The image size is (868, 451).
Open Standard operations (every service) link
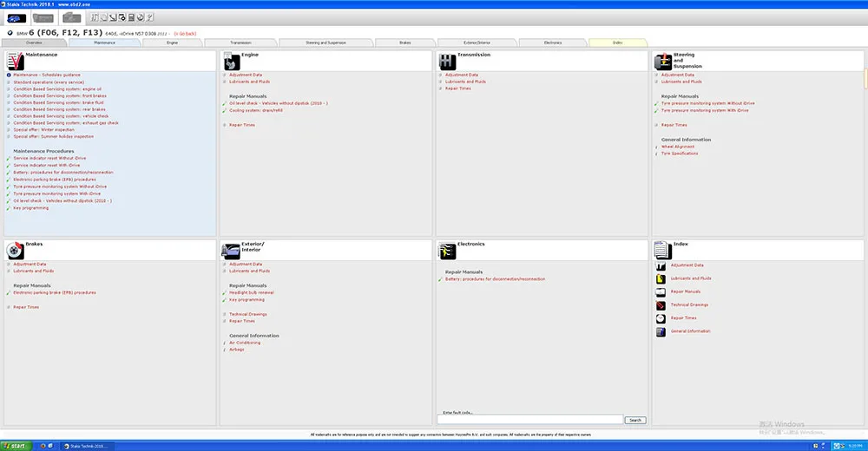coord(49,82)
